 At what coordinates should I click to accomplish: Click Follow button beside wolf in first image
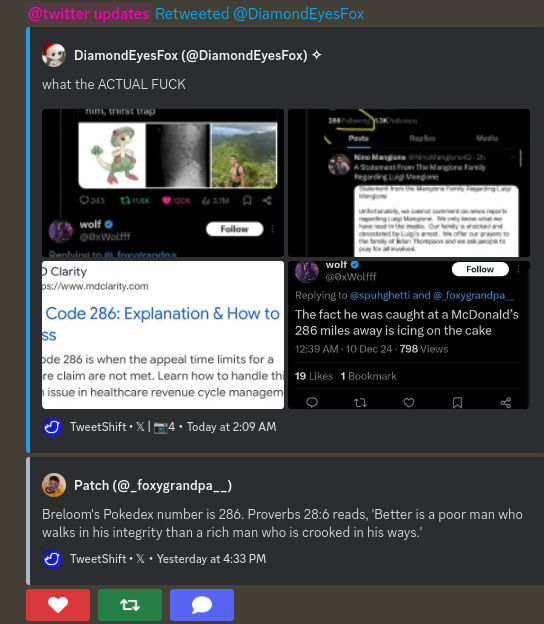234,229
